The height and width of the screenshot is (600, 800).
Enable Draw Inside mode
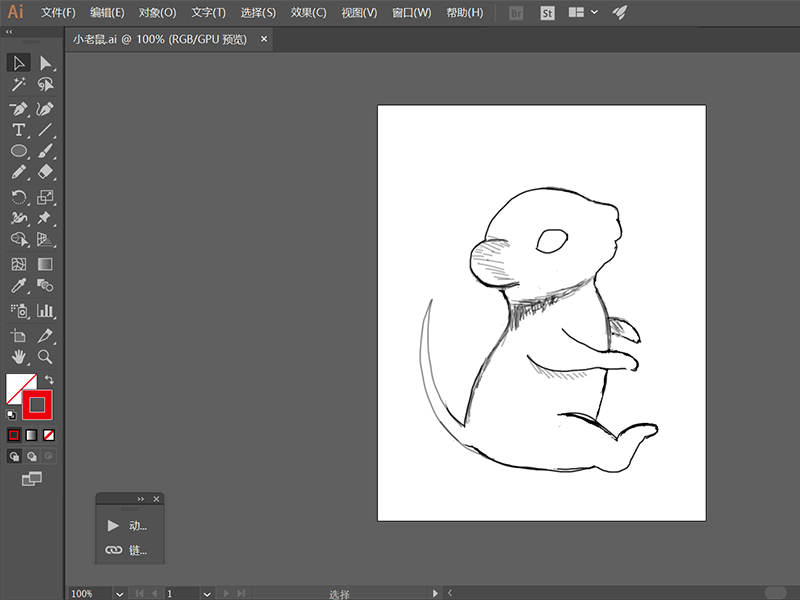click(x=49, y=456)
